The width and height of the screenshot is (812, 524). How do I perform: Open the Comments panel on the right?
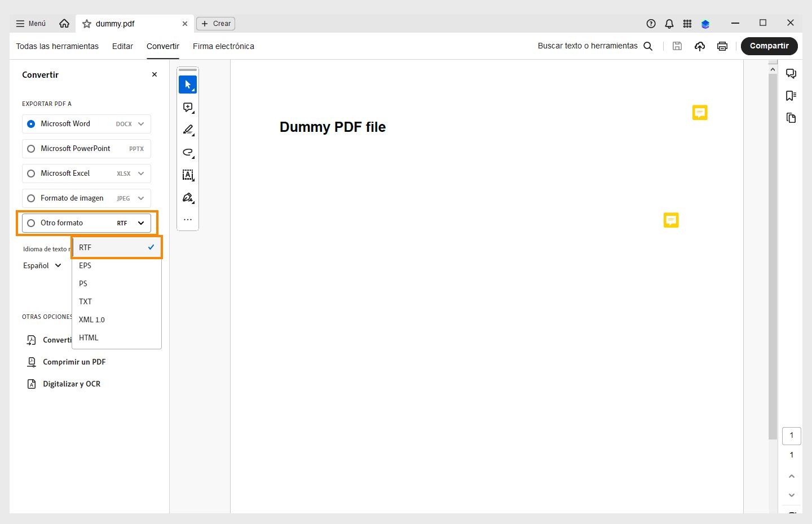[791, 73]
